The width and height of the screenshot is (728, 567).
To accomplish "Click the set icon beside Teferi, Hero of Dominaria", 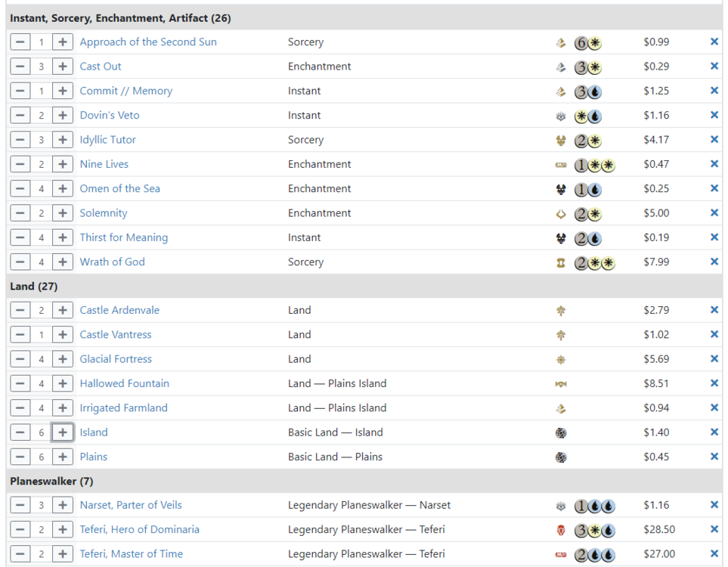I will tap(561, 530).
